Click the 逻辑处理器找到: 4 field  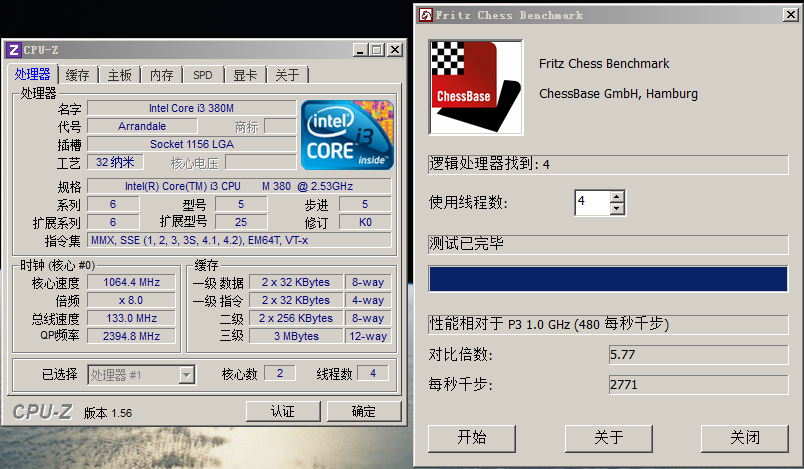[x=608, y=165]
